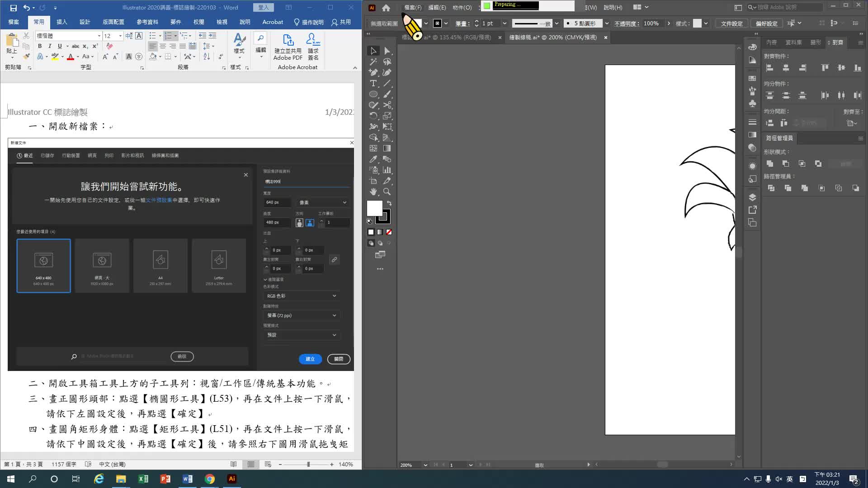Viewport: 868px width, 488px height.
Task: Click the None color swatch
Action: pyautogui.click(x=389, y=232)
